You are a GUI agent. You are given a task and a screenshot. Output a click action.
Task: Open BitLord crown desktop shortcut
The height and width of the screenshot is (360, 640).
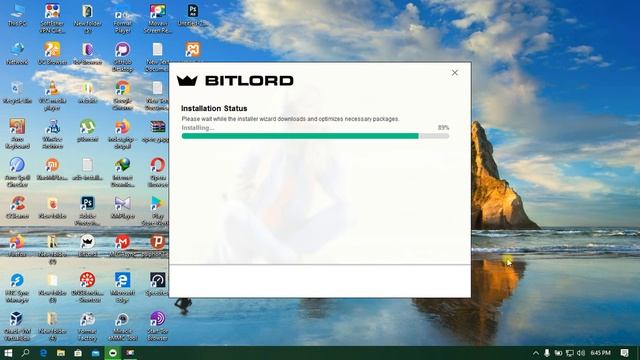(87, 246)
